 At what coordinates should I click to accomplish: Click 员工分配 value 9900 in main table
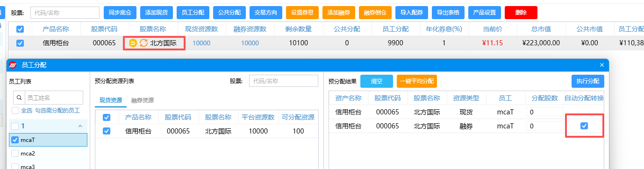[x=395, y=43]
